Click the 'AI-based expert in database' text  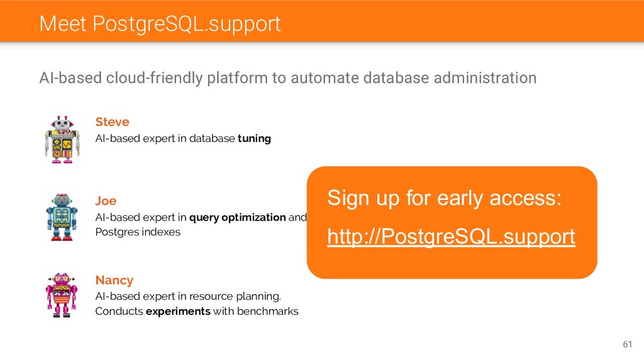pos(165,139)
